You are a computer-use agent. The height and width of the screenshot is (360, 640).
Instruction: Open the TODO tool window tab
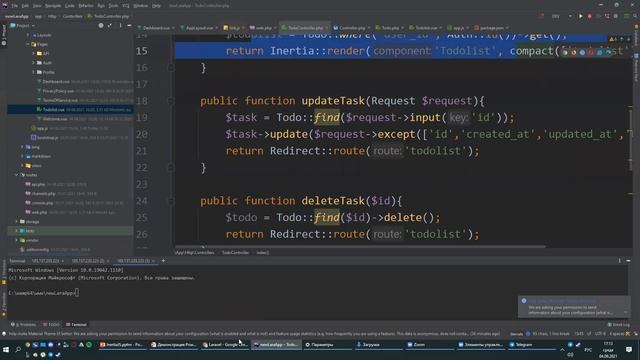pos(51,324)
